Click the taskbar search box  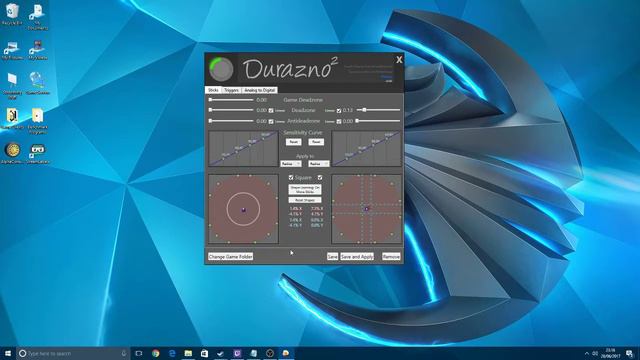pyautogui.click(x=73, y=353)
